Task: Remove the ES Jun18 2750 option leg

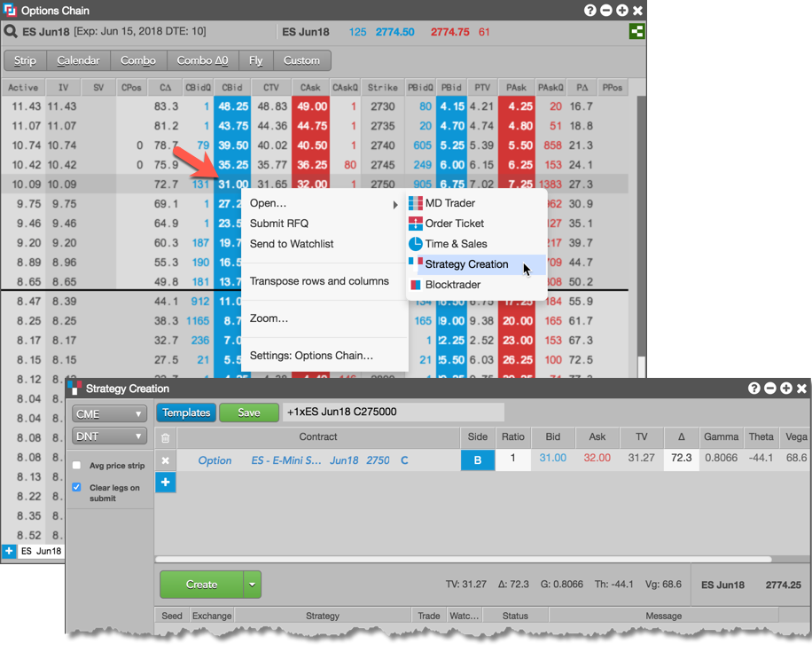Action: (x=165, y=460)
